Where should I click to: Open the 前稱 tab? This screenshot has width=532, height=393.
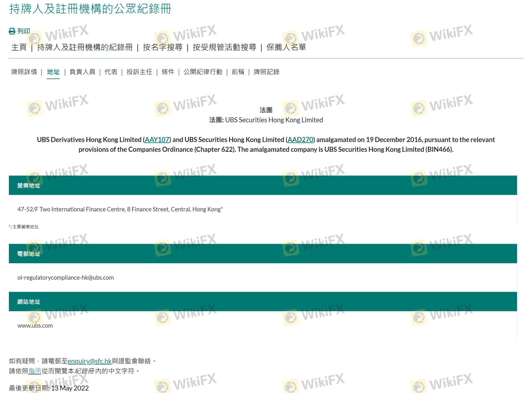tap(238, 72)
